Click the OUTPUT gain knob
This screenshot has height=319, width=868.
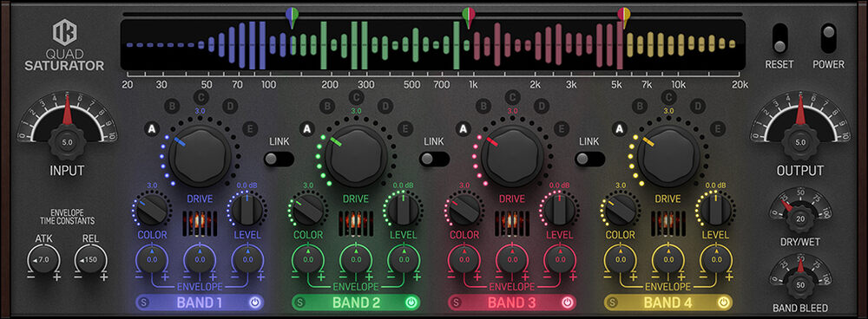800,142
